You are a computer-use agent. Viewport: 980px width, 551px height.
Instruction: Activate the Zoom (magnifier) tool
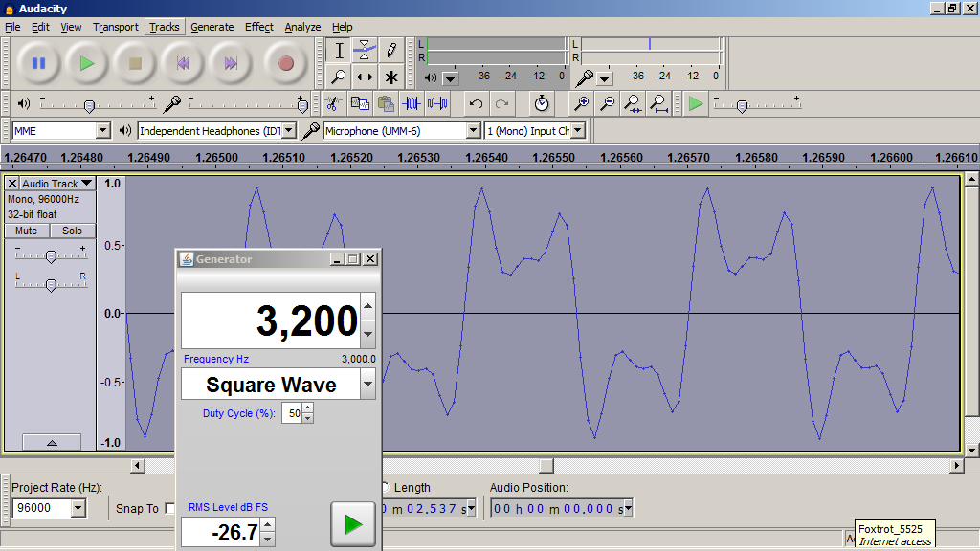(x=339, y=77)
